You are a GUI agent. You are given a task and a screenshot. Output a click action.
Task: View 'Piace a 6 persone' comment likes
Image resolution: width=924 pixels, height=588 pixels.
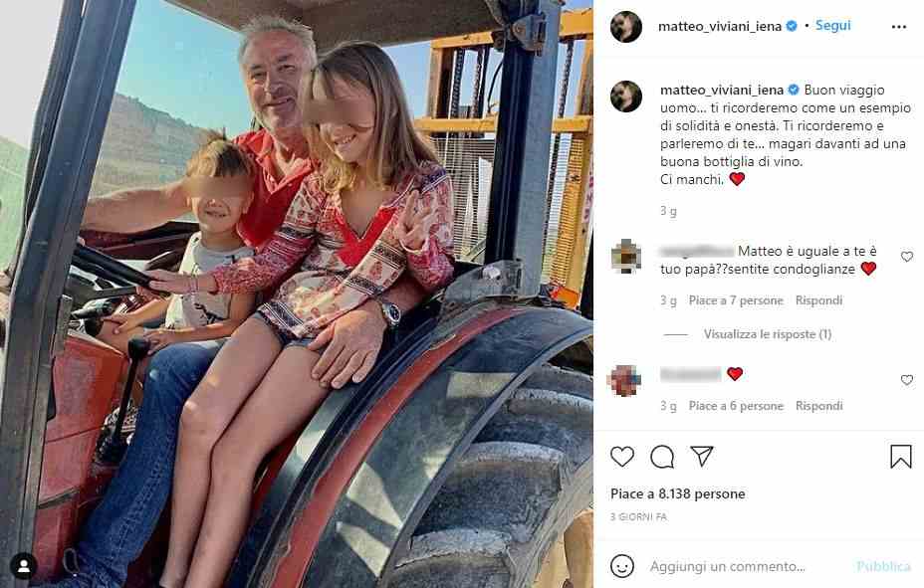pyautogui.click(x=736, y=406)
